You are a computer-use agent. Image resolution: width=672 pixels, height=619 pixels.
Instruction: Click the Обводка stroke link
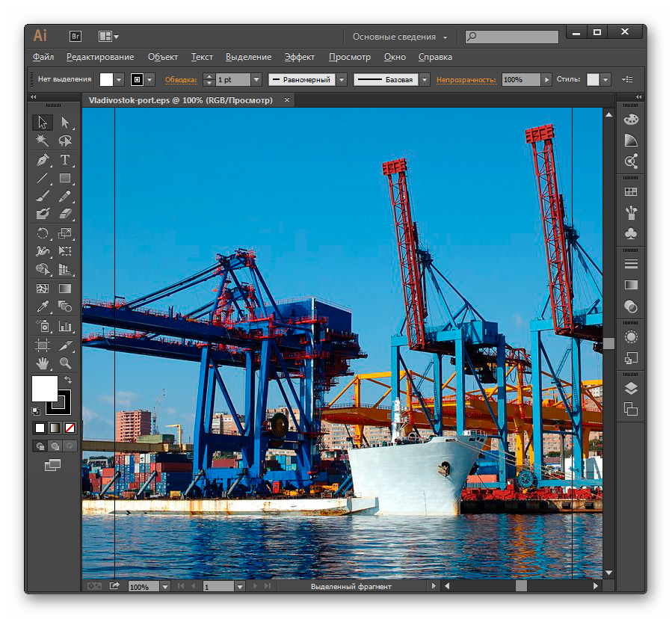pos(181,79)
